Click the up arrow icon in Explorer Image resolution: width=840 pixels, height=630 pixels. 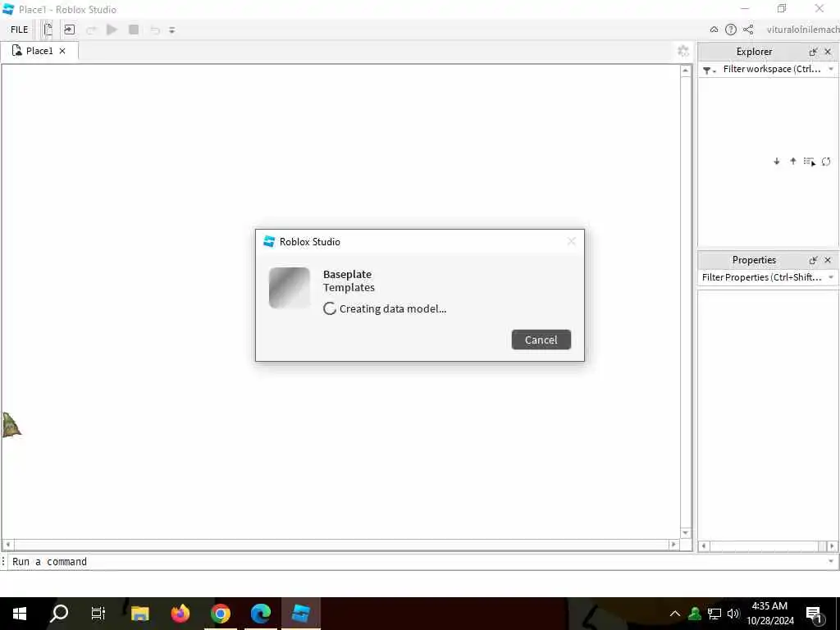click(x=793, y=162)
